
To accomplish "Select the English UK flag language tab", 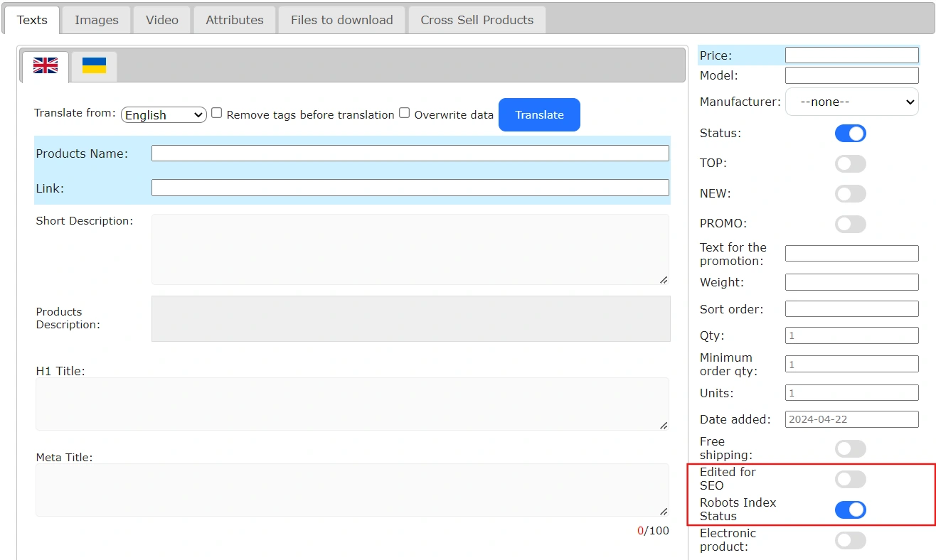I will (x=46, y=66).
